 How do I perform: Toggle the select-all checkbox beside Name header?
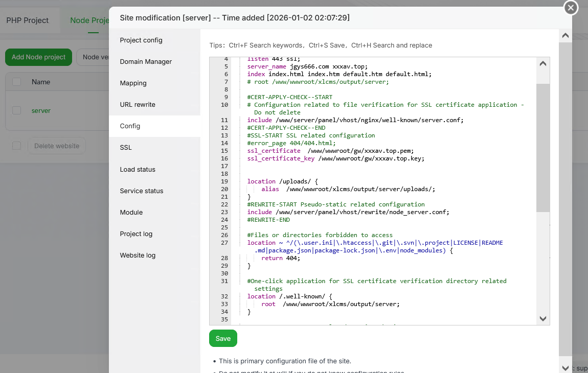(17, 82)
